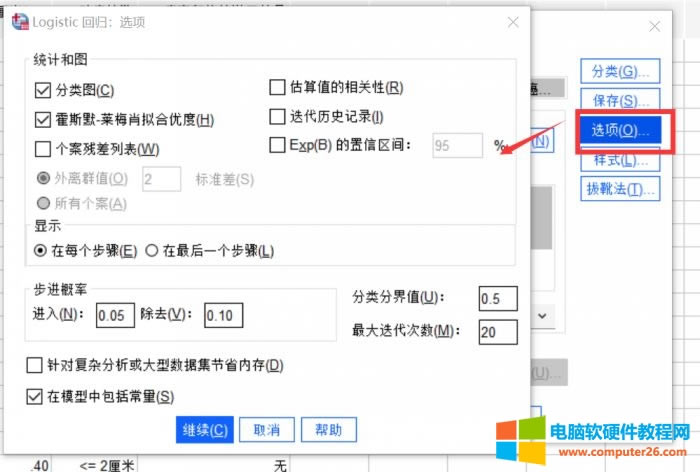Viewport: 700px width, 472px height.
Task: Open the 选项 button in parent dialog
Action: [620, 131]
